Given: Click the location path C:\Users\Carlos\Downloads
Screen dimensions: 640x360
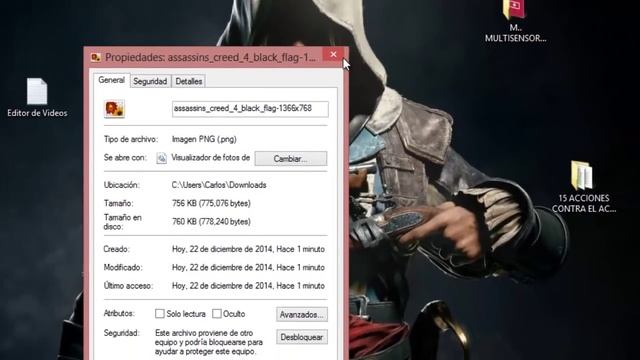Looking at the screenshot, I should click(x=219, y=185).
